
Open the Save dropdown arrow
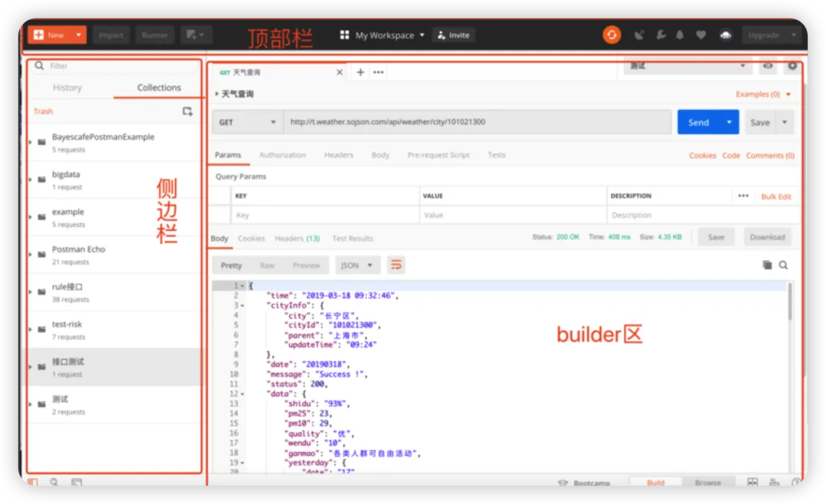pyautogui.click(x=785, y=122)
